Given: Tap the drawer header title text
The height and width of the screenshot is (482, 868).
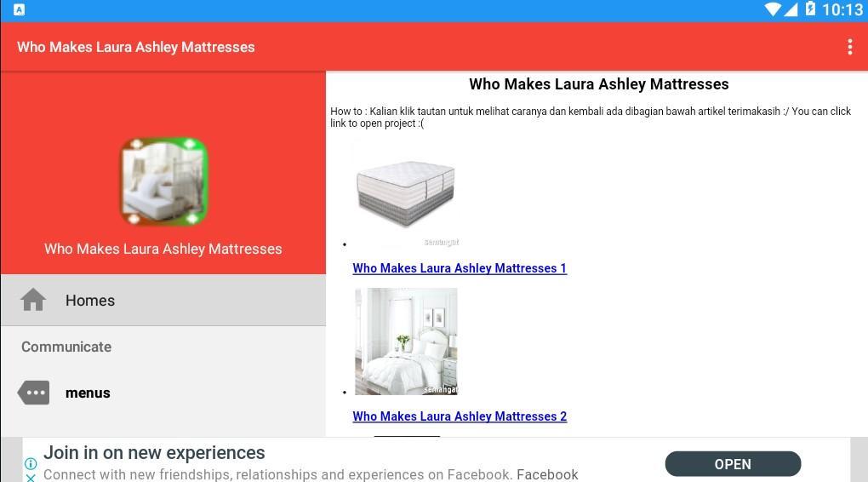Looking at the screenshot, I should [163, 249].
